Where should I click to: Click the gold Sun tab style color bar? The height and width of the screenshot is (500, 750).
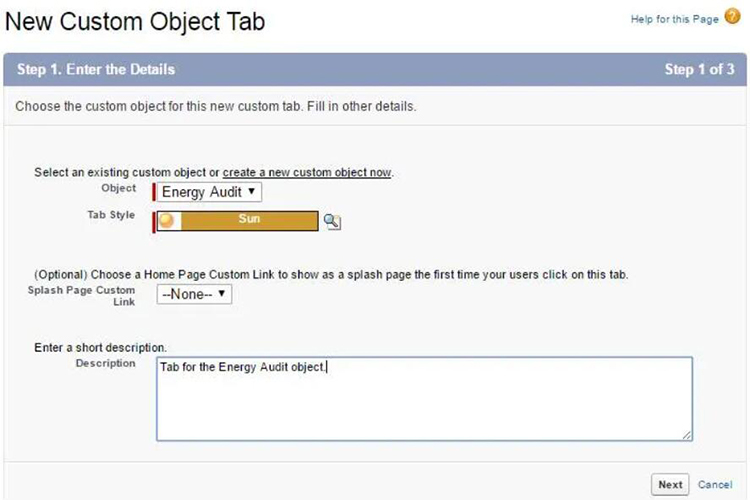[249, 221]
